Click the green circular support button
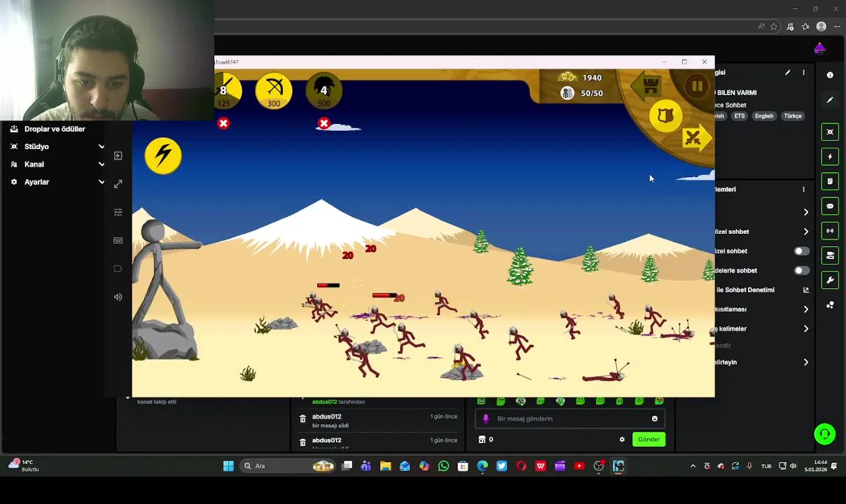Viewport: 846px width, 504px height. click(825, 434)
